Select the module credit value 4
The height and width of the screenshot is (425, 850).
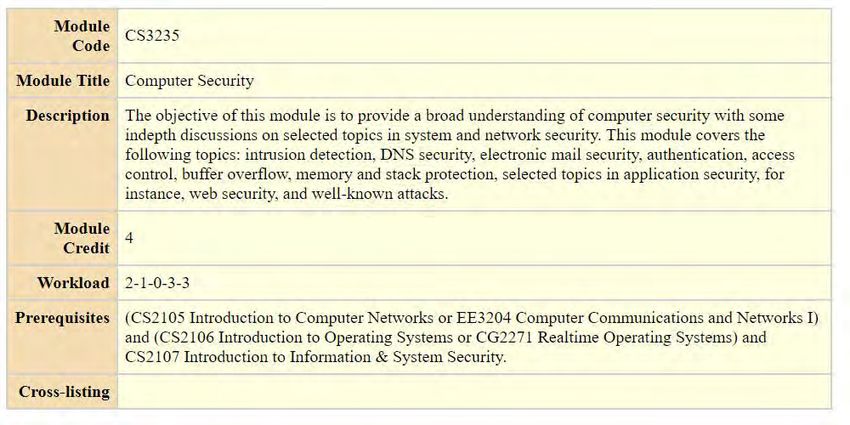tap(129, 238)
